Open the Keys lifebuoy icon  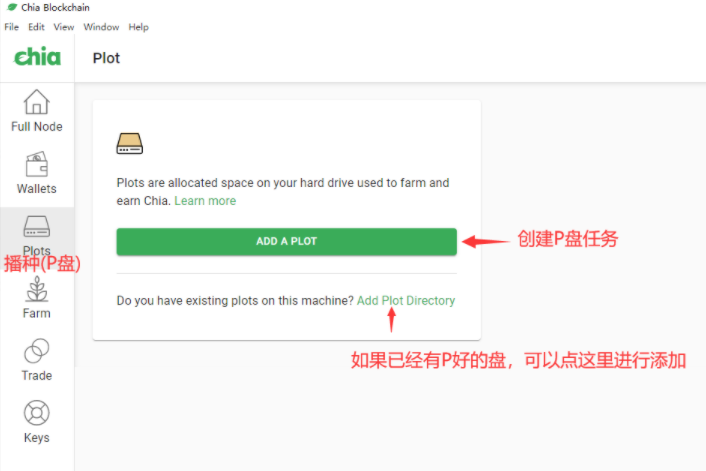37,413
